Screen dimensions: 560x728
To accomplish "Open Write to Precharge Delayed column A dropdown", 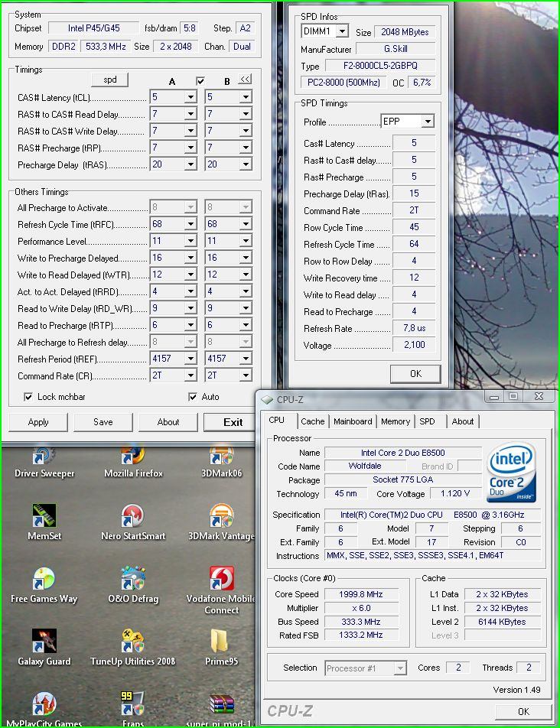I will click(190, 258).
